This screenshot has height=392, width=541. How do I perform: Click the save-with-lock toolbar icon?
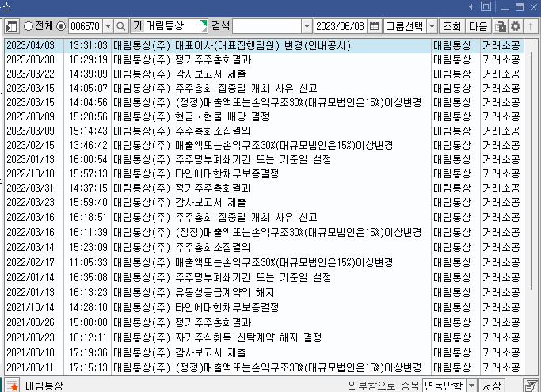pyautogui.click(x=501, y=26)
